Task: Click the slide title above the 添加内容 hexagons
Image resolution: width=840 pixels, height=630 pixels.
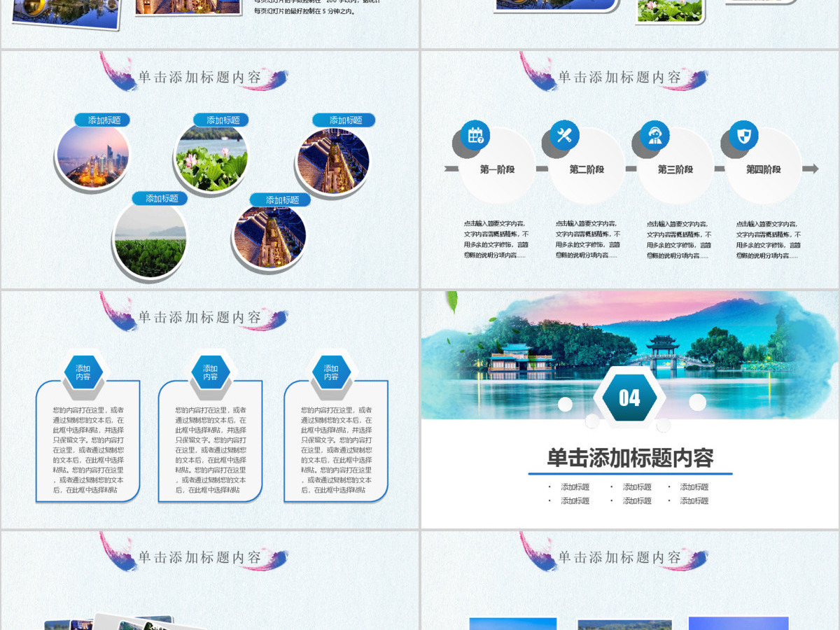Action: coord(199,317)
